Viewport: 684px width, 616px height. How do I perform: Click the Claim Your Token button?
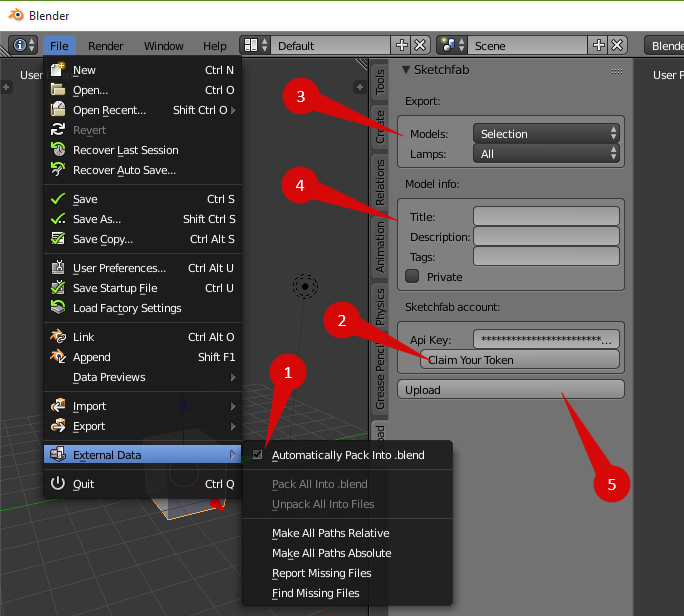tap(520, 359)
